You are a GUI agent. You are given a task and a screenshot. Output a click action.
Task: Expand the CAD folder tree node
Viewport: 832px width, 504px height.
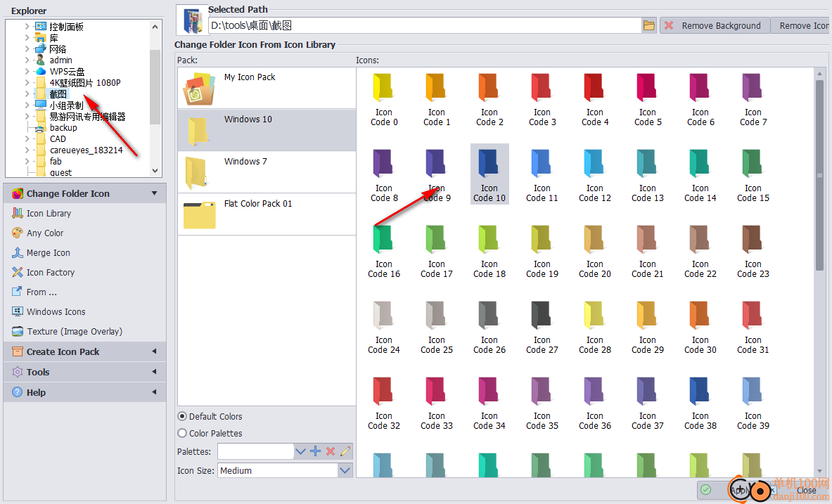[27, 139]
